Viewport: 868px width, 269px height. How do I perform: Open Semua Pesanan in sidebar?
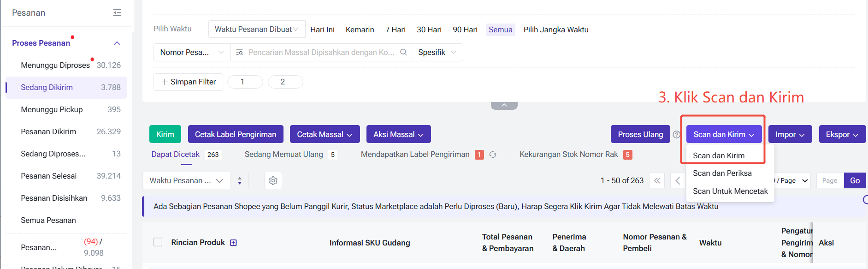click(67, 220)
